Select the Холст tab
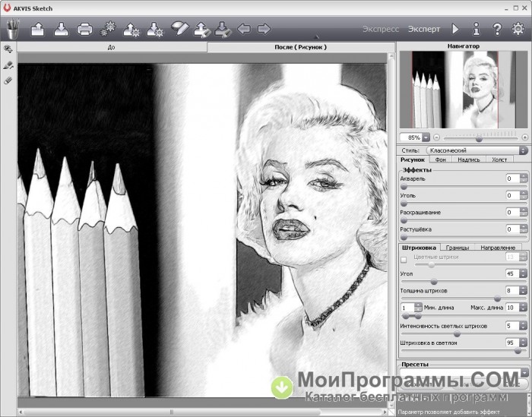This screenshot has width=532, height=417. (x=499, y=160)
